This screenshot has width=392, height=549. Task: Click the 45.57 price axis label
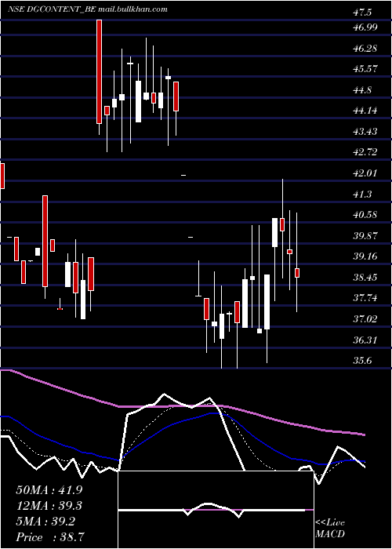[x=365, y=69]
